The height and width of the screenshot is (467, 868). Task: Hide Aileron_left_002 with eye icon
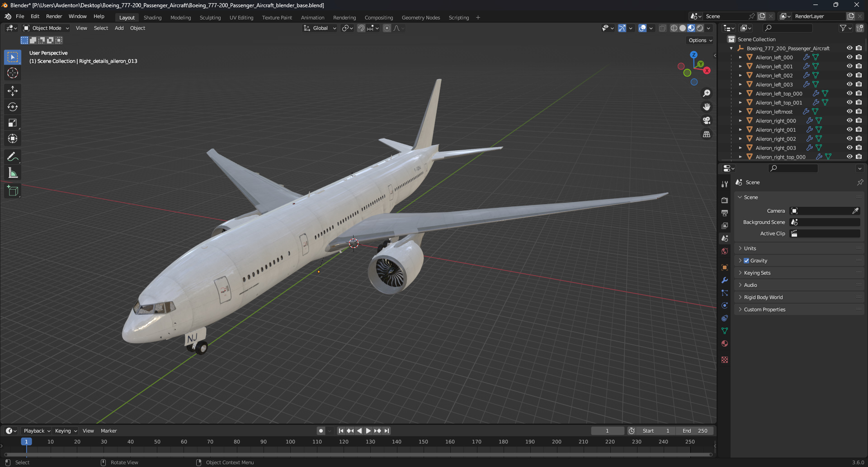pos(849,75)
